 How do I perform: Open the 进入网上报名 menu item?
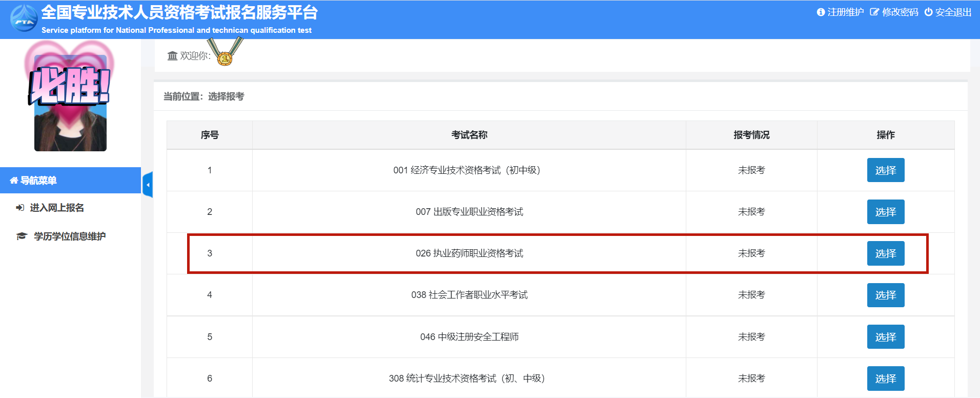click(x=57, y=208)
